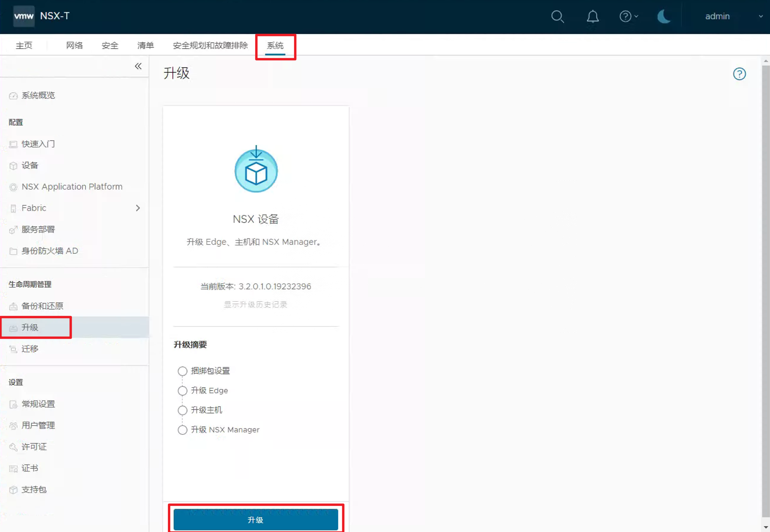The width and height of the screenshot is (770, 532).
Task: Collapse the left sidebar panel
Action: tap(138, 66)
